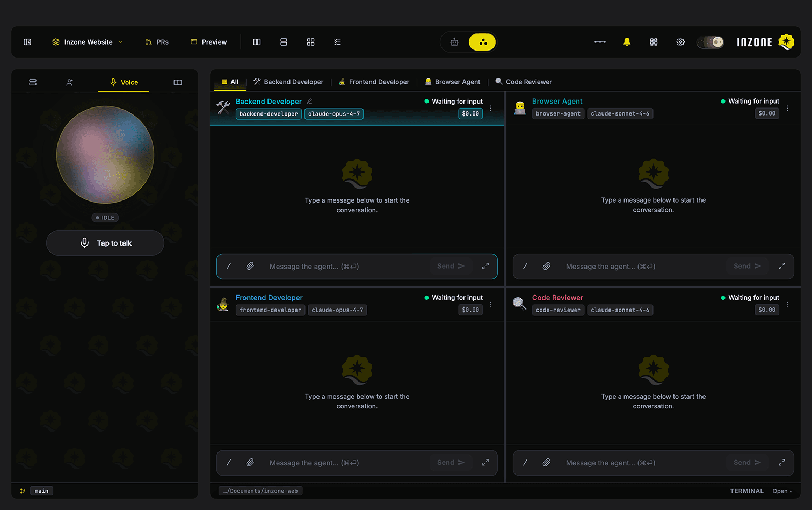Switch to single agent robot mode
The image size is (812, 510).
pos(454,42)
